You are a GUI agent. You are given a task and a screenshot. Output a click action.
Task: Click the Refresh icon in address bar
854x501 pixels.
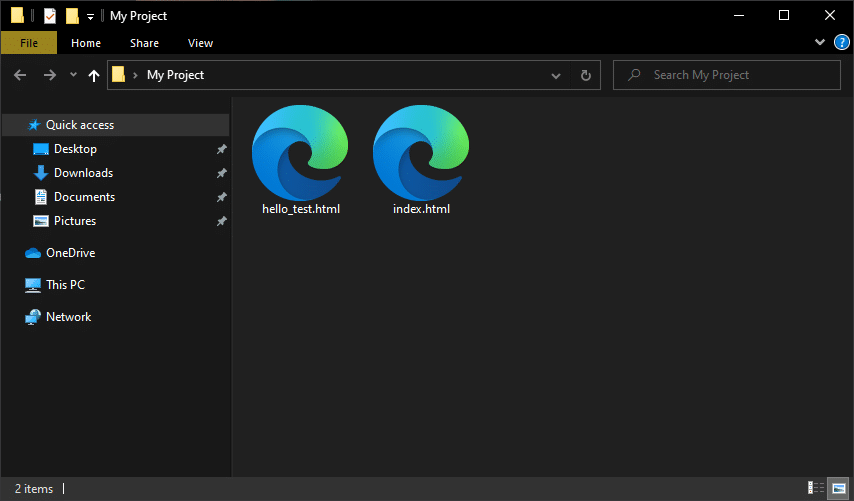click(x=585, y=75)
